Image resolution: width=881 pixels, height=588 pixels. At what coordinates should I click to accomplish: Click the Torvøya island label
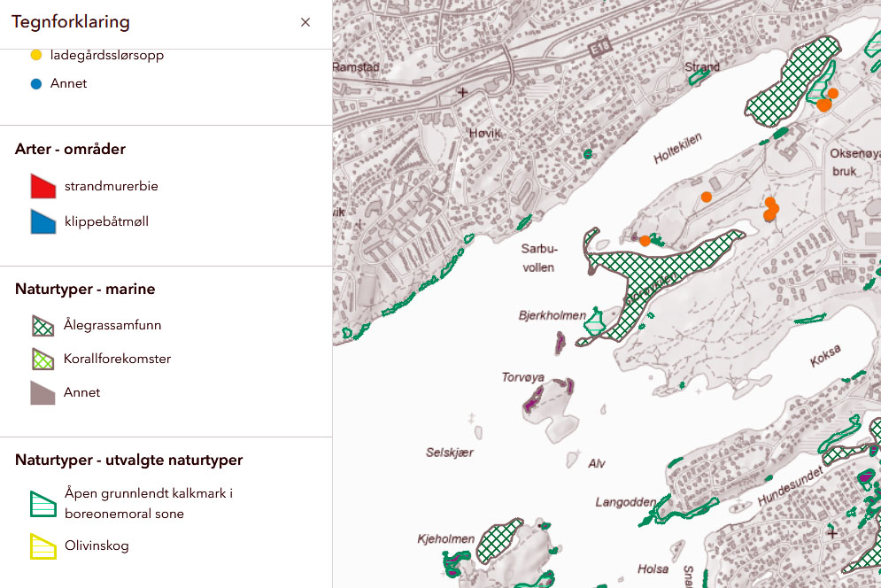522,376
